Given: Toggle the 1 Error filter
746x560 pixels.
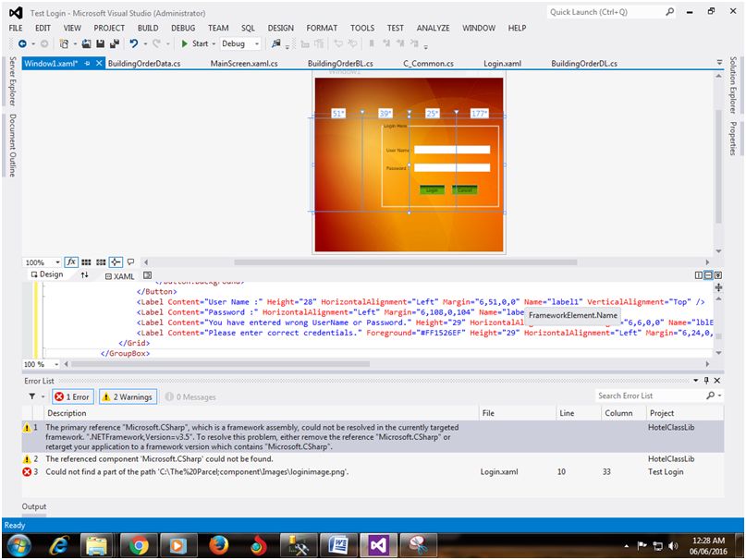Looking at the screenshot, I should click(73, 396).
